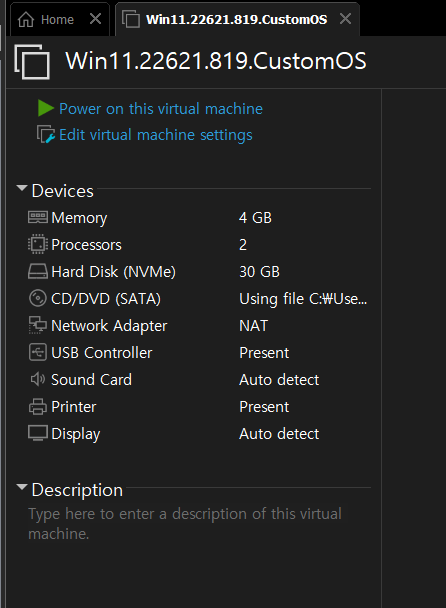Select the Memory device row label

tap(79, 218)
